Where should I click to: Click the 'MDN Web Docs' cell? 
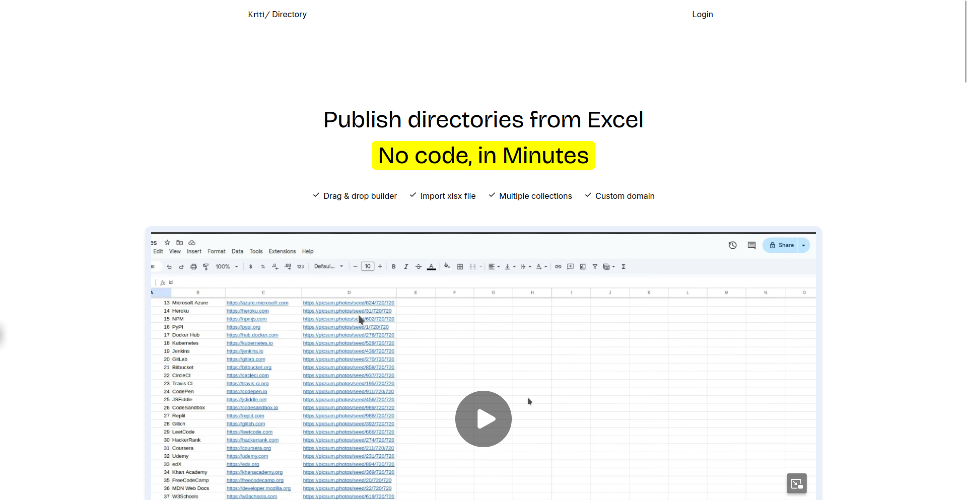pos(190,488)
